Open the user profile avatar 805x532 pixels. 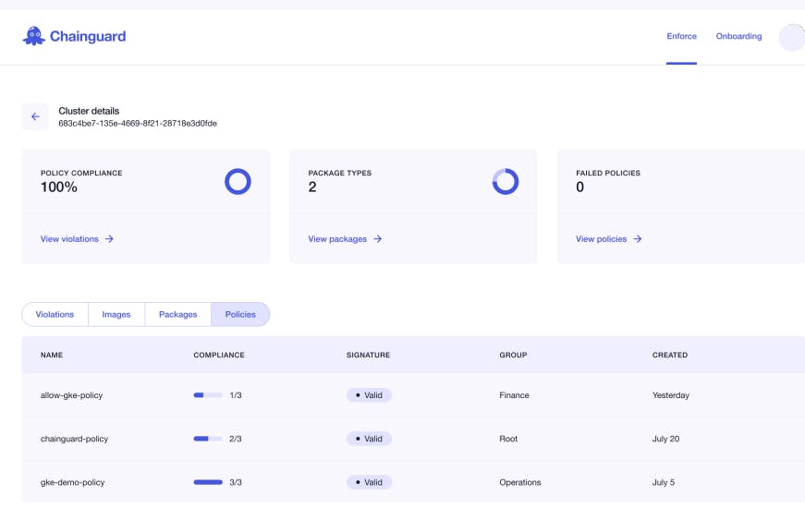click(792, 37)
